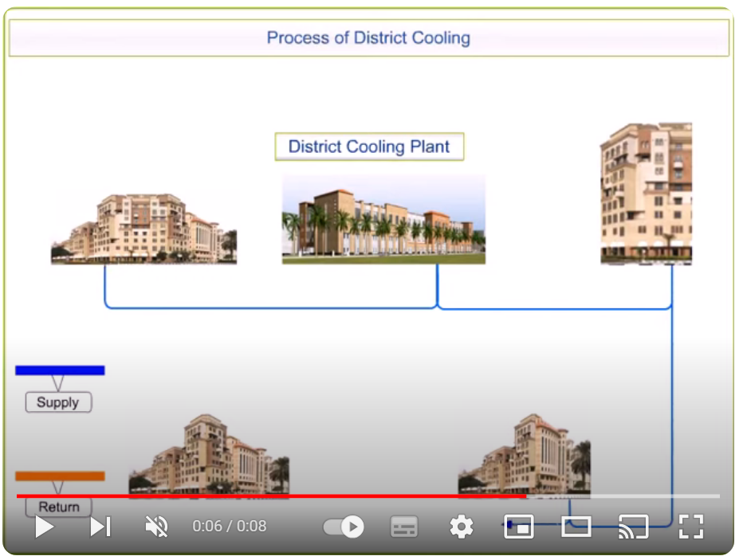
Task: Cast video to a TV
Action: pyautogui.click(x=633, y=527)
